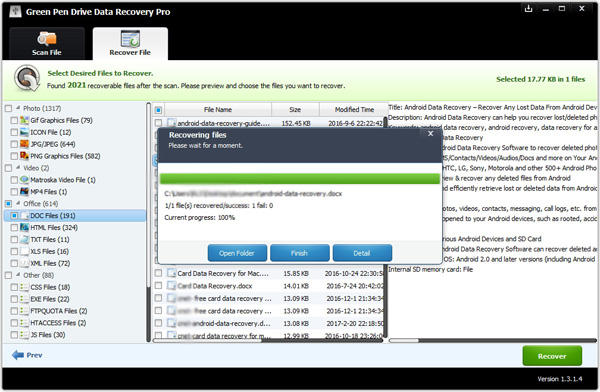Click the XLS Files type icon
600x392 pixels.
(24, 251)
